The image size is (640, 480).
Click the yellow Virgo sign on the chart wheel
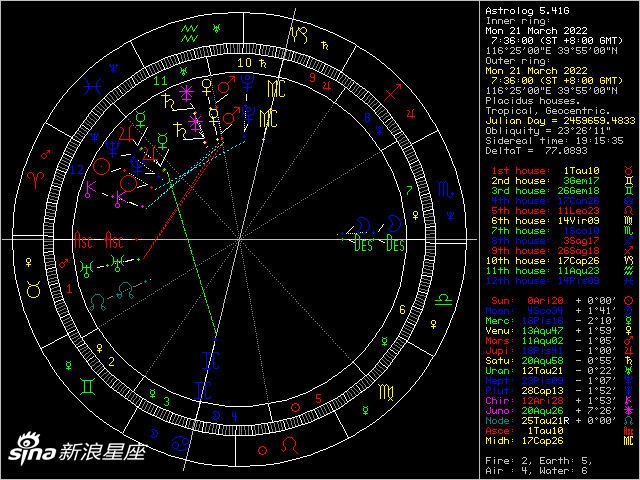[386, 392]
